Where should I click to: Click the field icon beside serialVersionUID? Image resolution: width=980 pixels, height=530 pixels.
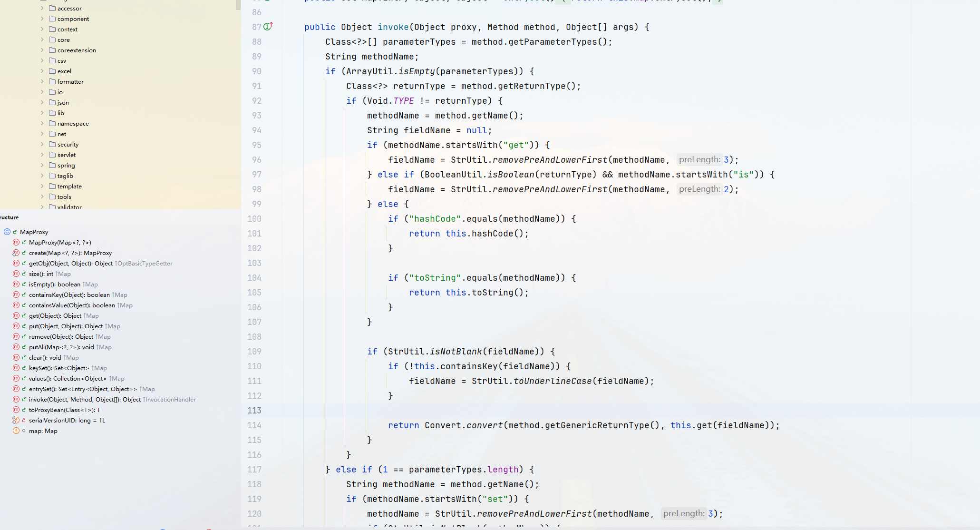click(16, 420)
